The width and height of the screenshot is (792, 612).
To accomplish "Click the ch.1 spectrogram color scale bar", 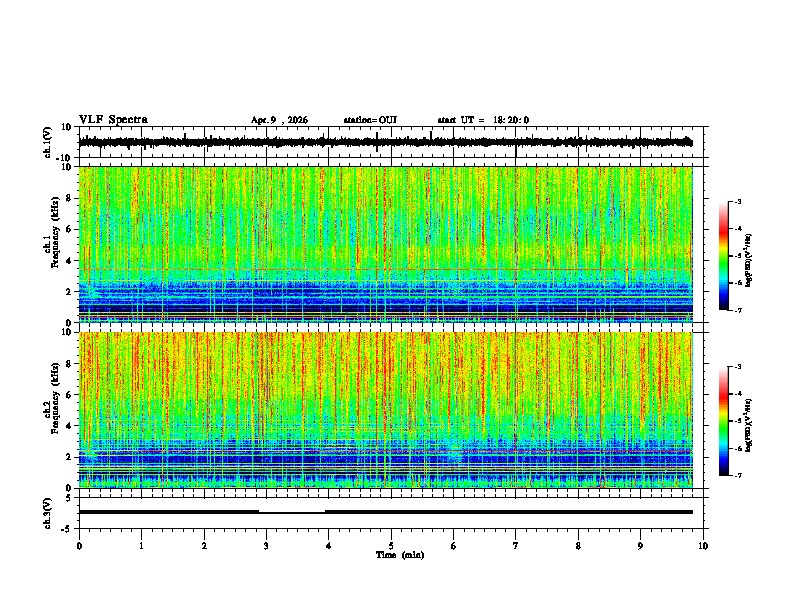I will [x=724, y=256].
